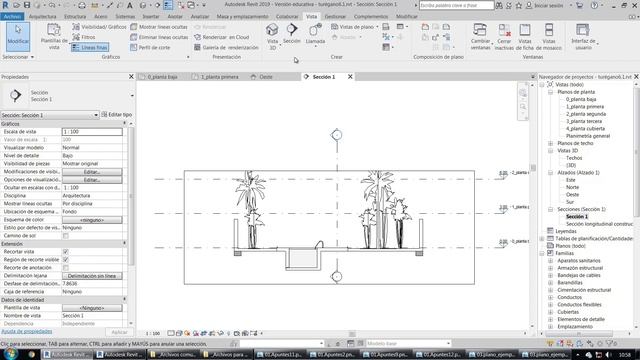Click the Guardar icon in quick access

(27, 5)
